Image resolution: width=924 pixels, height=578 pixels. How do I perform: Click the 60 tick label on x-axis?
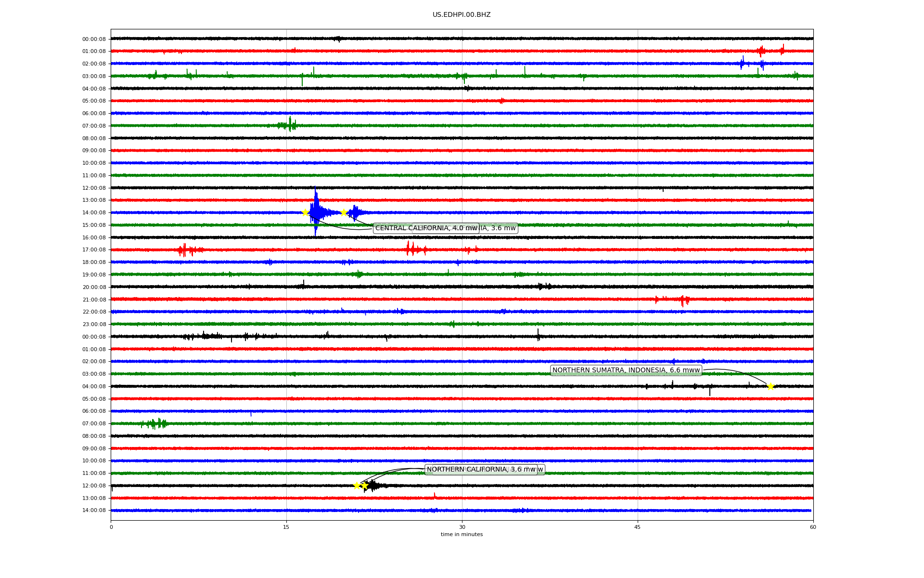813,527
